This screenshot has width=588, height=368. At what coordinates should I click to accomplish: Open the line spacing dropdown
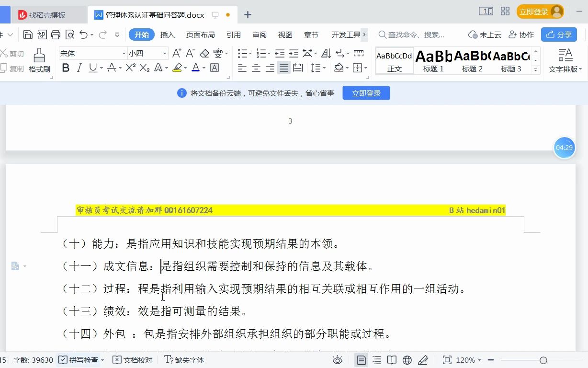(x=317, y=68)
